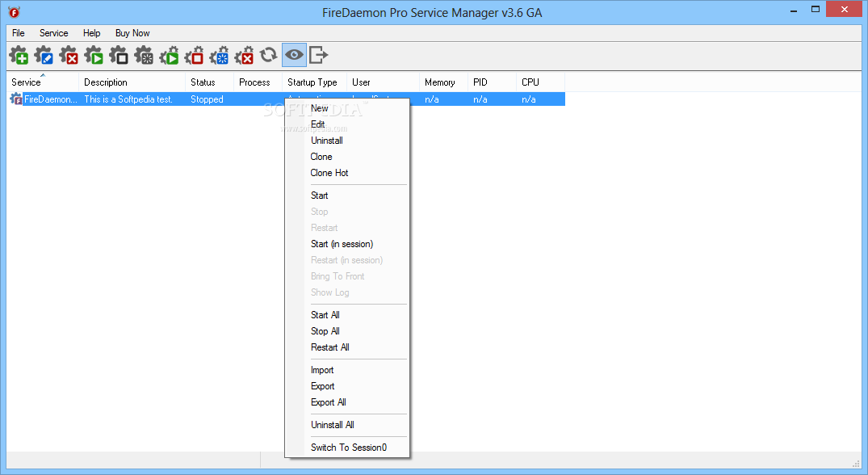
Task: Click the 'Stopped' status cell
Action: point(207,99)
